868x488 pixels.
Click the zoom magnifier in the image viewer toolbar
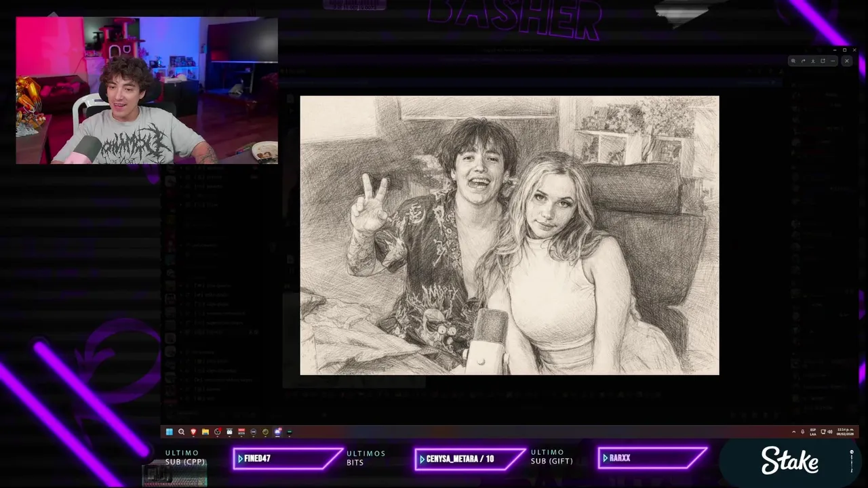tap(793, 61)
